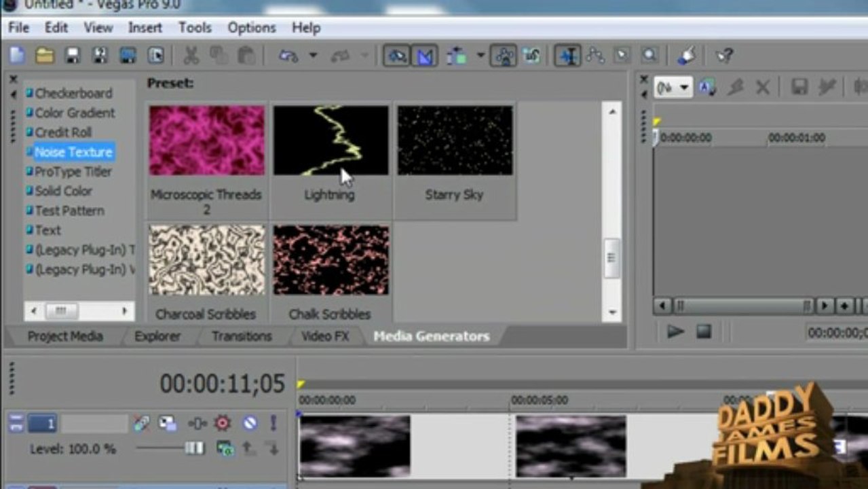Image resolution: width=868 pixels, height=489 pixels.
Task: Open the Undo history dropdown arrow
Action: click(313, 56)
